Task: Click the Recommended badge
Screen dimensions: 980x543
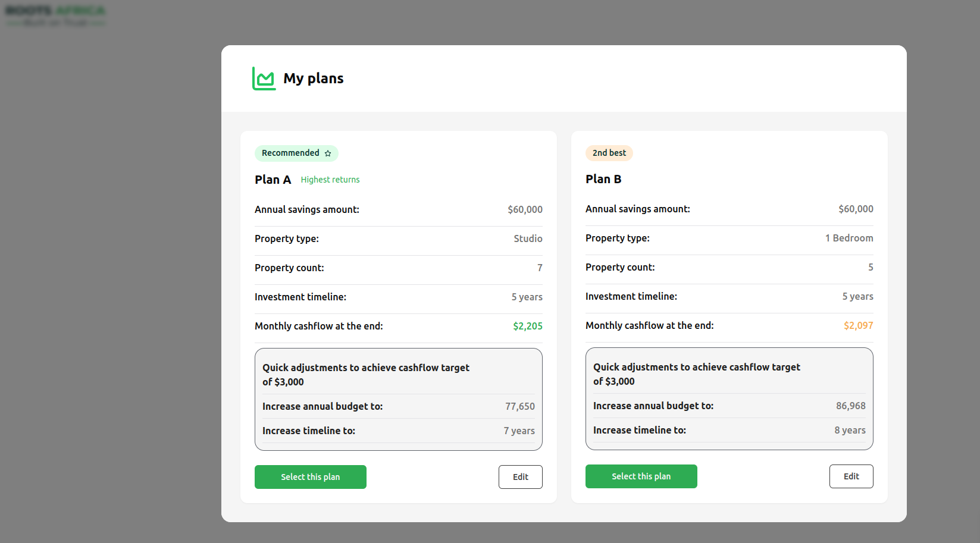Action: [296, 153]
